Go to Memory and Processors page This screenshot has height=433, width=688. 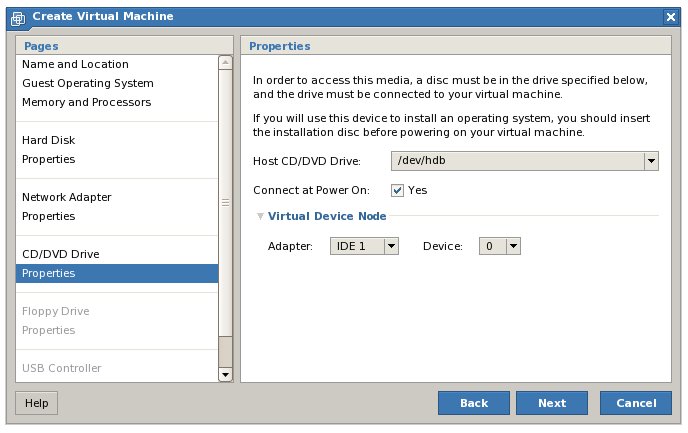pyautogui.click(x=86, y=102)
